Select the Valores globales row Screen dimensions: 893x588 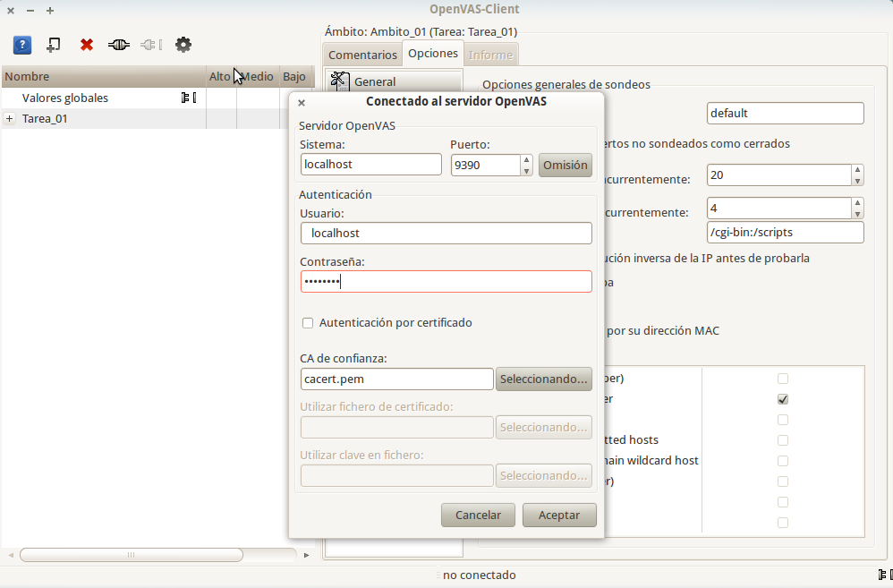(x=104, y=98)
